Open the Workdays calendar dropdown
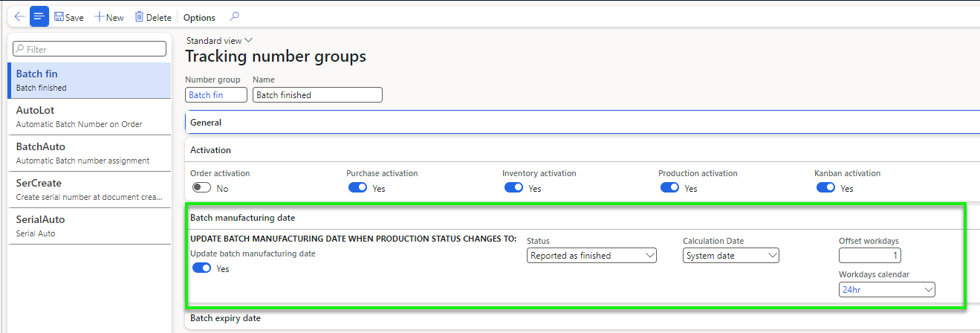This screenshot has width=980, height=333. [887, 290]
